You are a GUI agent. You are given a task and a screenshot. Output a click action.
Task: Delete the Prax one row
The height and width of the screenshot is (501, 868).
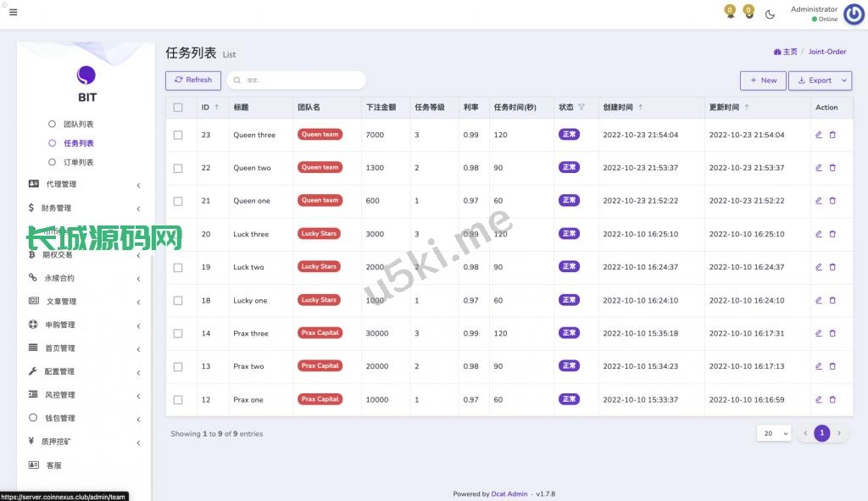(832, 399)
